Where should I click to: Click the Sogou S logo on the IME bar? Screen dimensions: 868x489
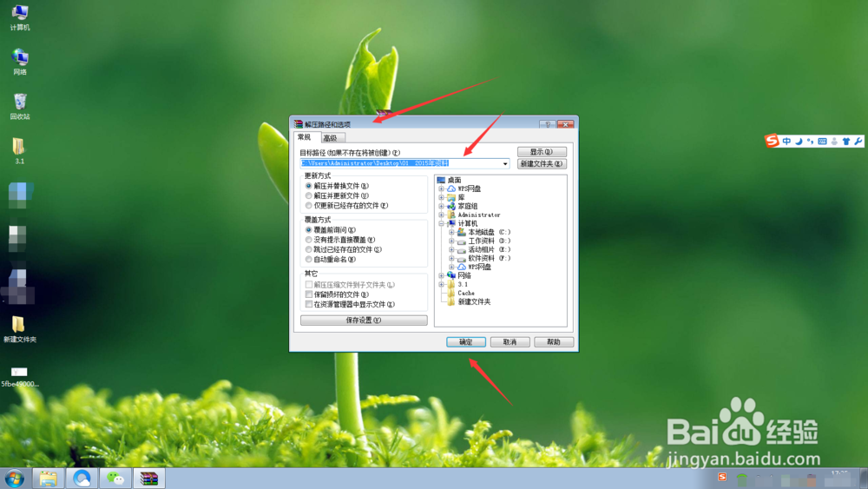[772, 141]
